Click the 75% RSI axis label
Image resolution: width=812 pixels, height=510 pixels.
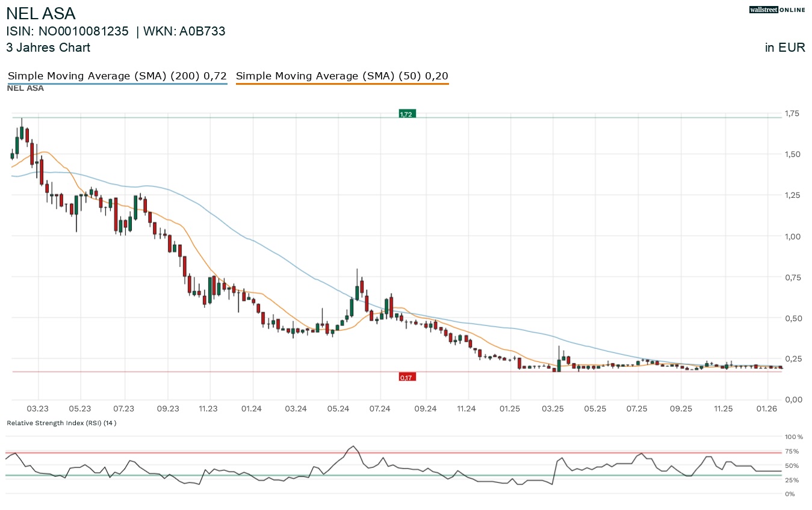(x=792, y=451)
